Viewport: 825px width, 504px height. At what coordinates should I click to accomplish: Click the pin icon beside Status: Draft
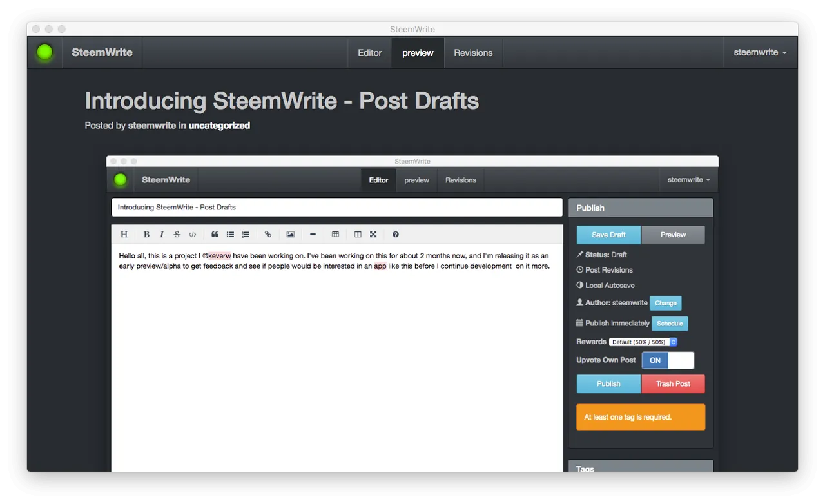pos(580,255)
